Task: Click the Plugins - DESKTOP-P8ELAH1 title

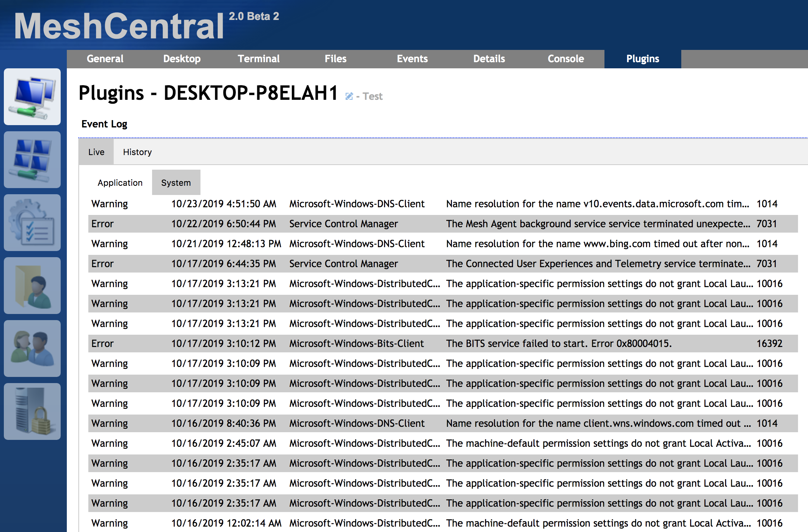Action: [x=208, y=93]
